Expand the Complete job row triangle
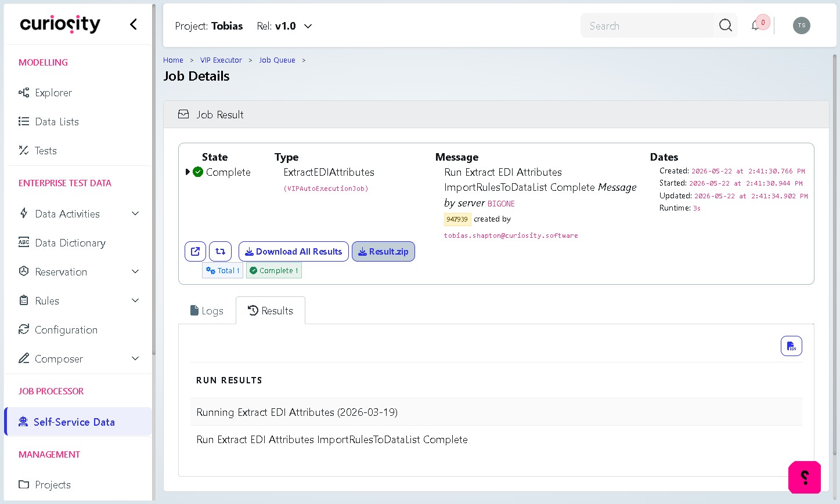The width and height of the screenshot is (840, 504). [x=188, y=172]
